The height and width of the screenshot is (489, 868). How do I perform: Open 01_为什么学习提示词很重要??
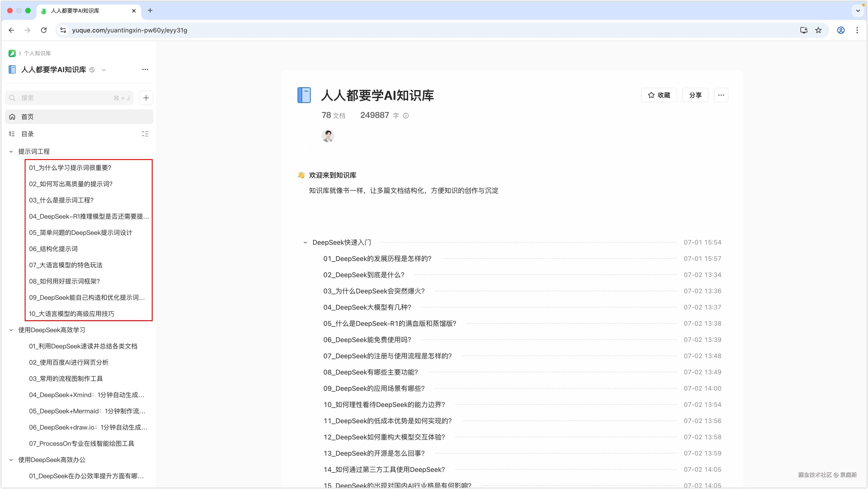(x=70, y=168)
